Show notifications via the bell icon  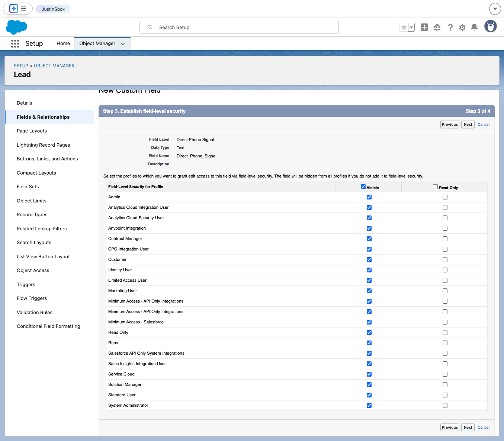[474, 27]
